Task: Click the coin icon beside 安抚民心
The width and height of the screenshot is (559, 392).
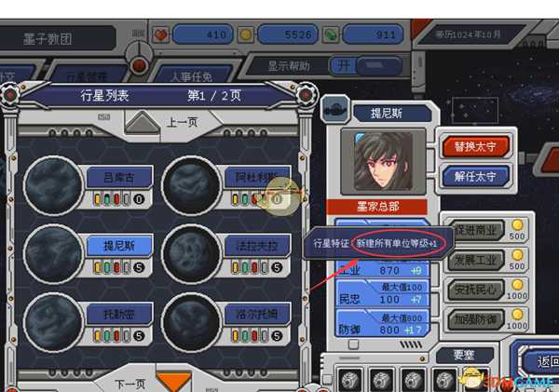Action: [517, 285]
